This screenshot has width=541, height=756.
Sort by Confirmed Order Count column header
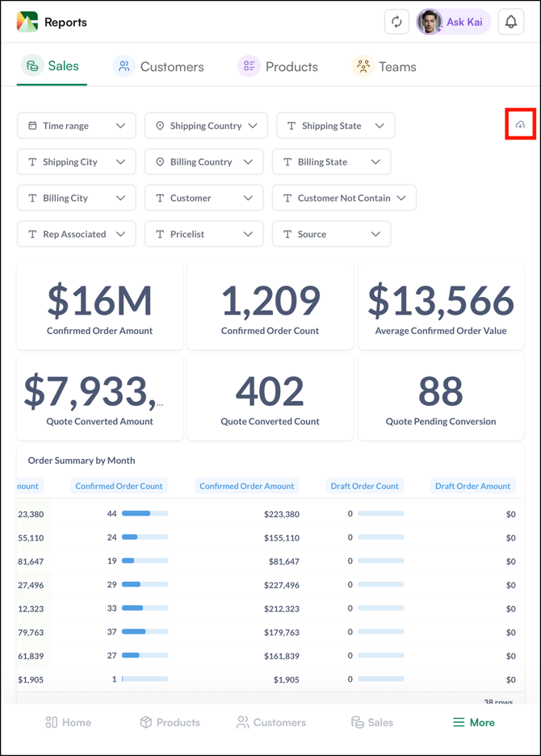coord(119,486)
